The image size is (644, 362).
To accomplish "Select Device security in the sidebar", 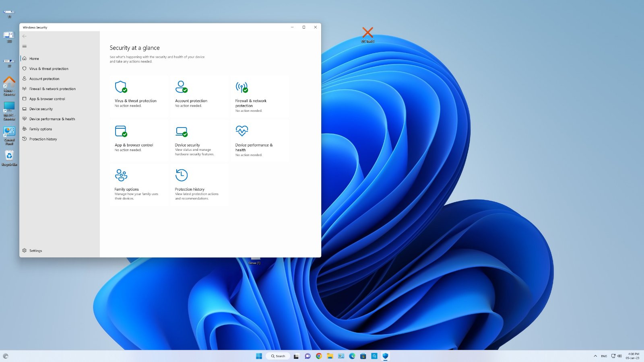I will click(x=60, y=109).
